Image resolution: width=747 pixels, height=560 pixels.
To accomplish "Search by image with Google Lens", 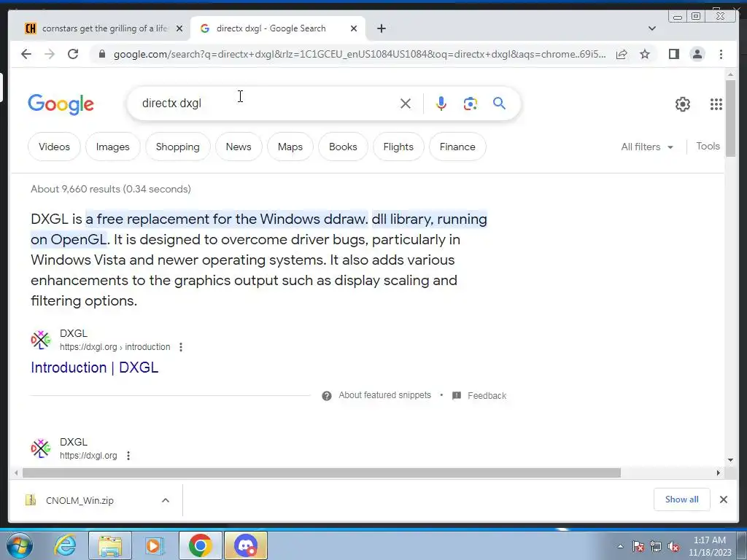I will pos(471,104).
